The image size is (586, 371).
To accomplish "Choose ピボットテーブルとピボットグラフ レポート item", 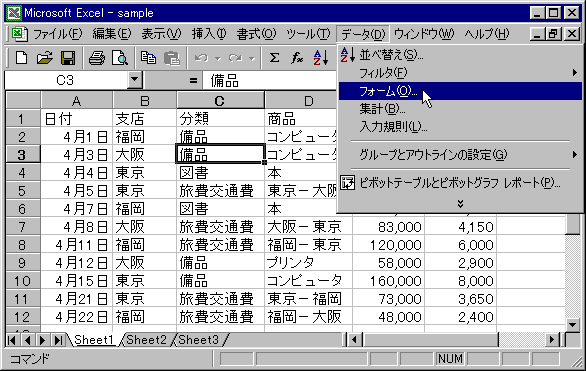I will (460, 183).
